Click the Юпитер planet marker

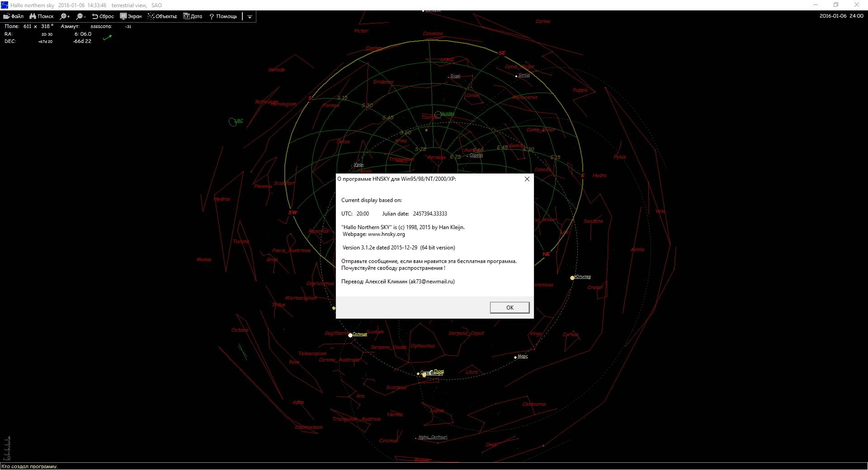pos(572,278)
